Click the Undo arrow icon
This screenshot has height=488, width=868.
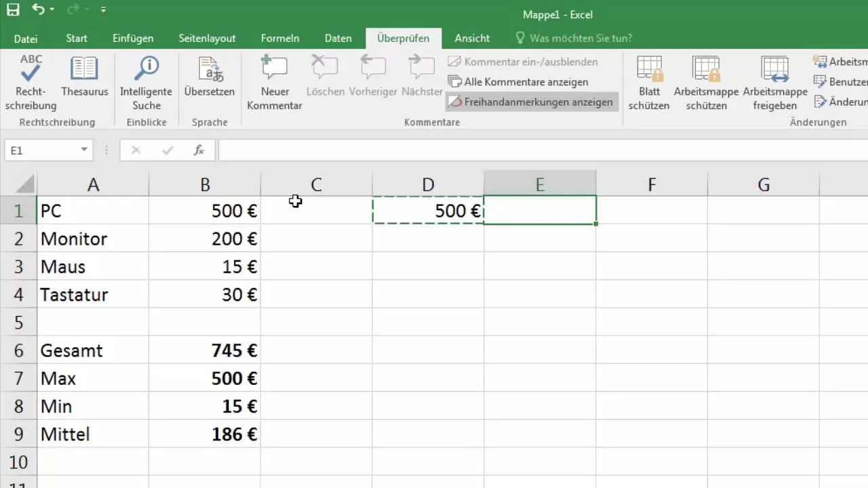click(x=39, y=10)
